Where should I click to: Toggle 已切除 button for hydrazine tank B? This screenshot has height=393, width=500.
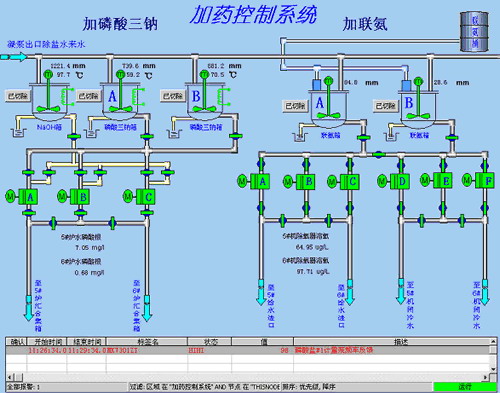385,106
